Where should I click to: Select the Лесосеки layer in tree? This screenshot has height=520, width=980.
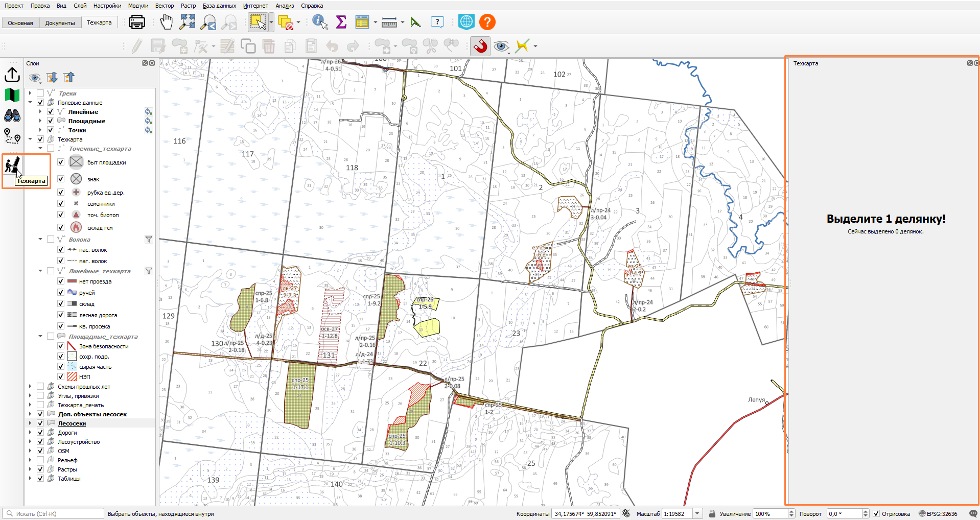72,423
